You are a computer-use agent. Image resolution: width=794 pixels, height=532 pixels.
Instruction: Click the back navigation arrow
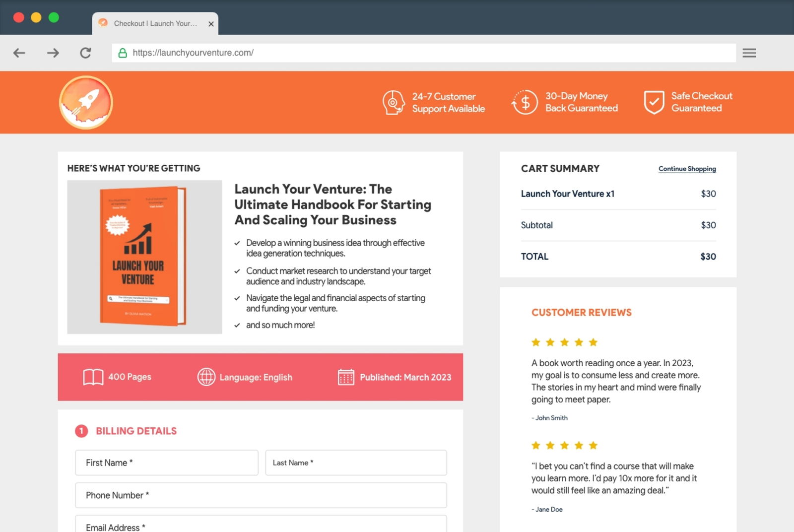pyautogui.click(x=19, y=53)
